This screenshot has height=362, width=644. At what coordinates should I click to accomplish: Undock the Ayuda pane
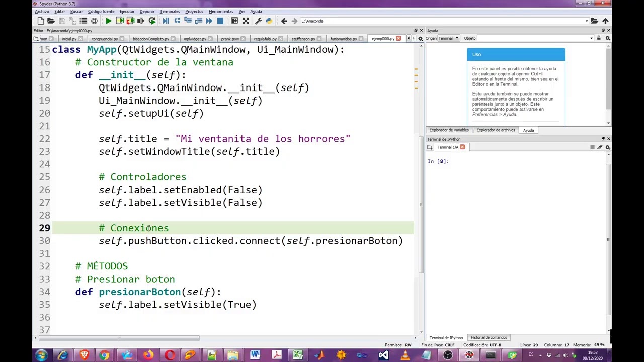[x=603, y=31]
